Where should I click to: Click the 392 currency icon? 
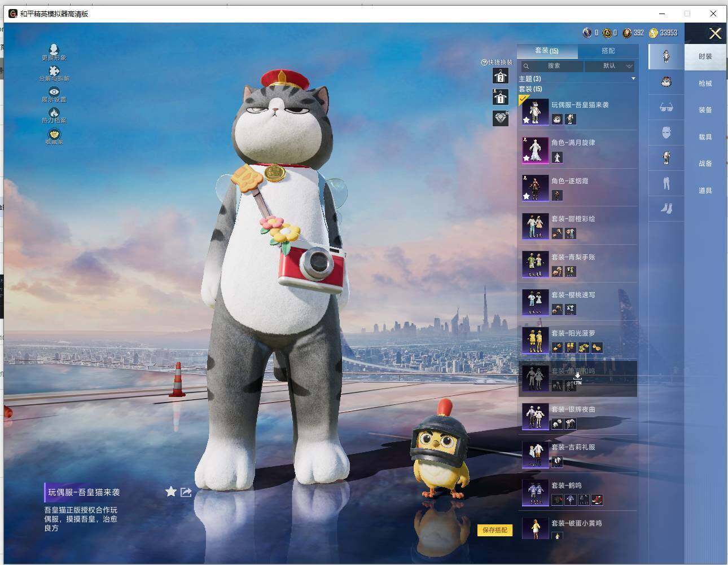click(x=627, y=33)
